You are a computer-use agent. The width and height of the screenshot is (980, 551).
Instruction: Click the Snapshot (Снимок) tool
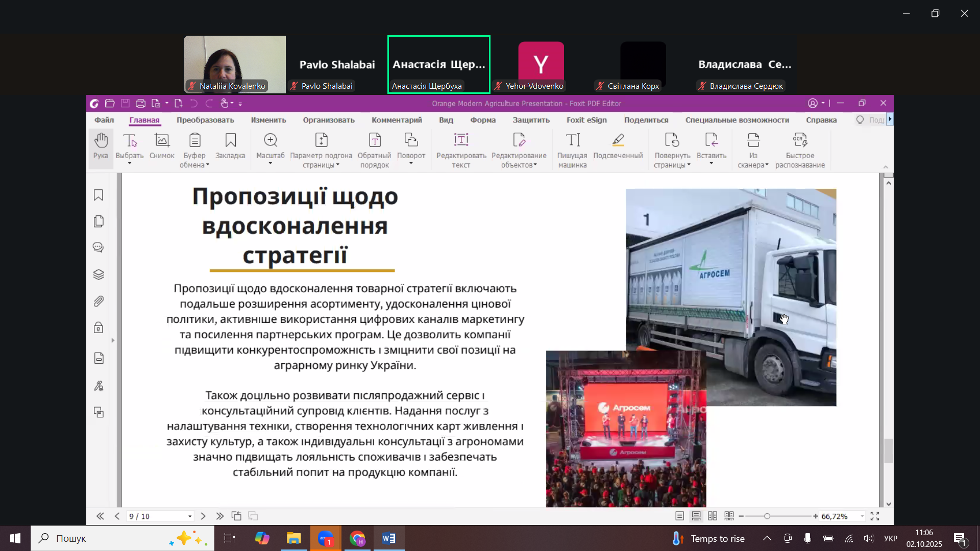pyautogui.click(x=162, y=147)
